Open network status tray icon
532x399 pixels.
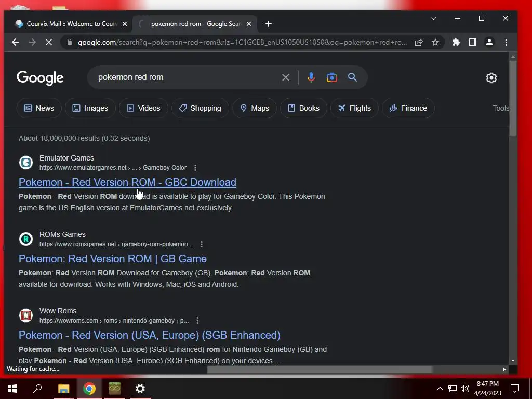tap(453, 389)
